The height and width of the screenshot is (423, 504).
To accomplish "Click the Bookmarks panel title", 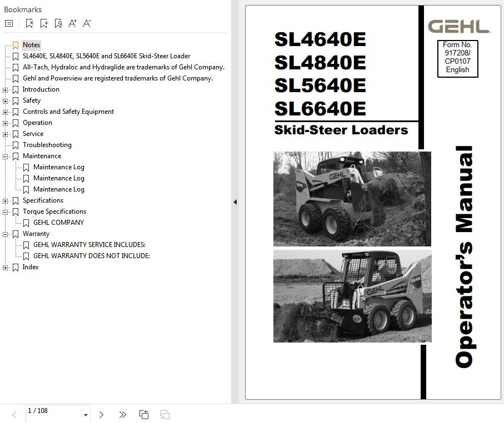I will point(22,9).
